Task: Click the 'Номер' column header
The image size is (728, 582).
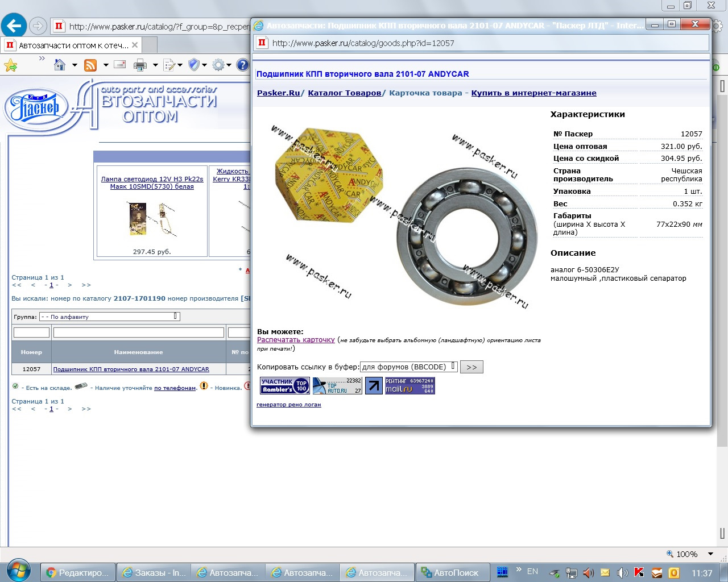Action: 31,352
